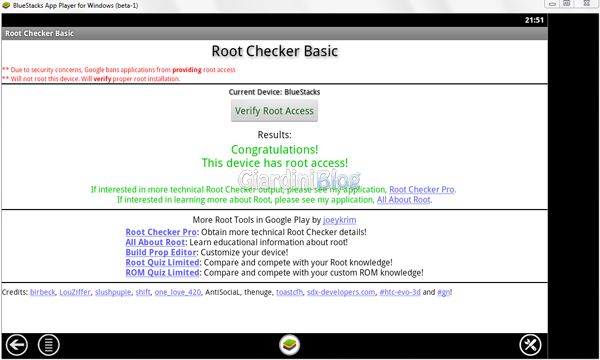Open LouZiffer credits link
The image size is (600, 360).
tap(75, 292)
